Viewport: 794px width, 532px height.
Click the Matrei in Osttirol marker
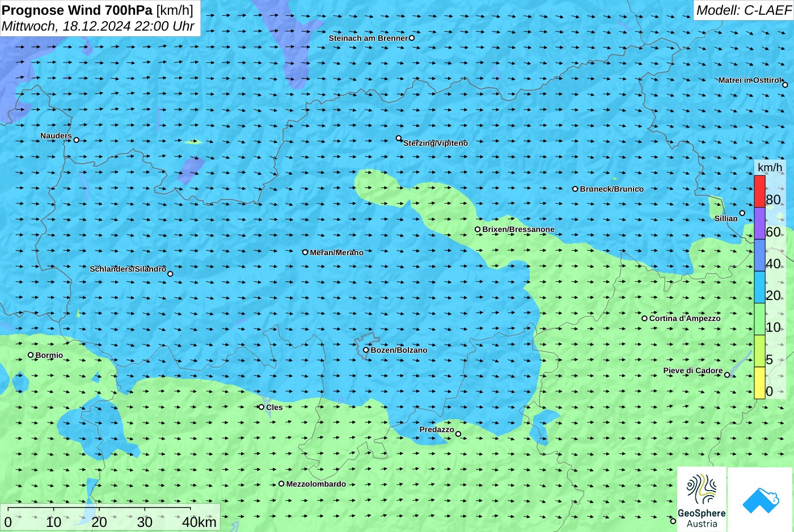[x=785, y=85]
